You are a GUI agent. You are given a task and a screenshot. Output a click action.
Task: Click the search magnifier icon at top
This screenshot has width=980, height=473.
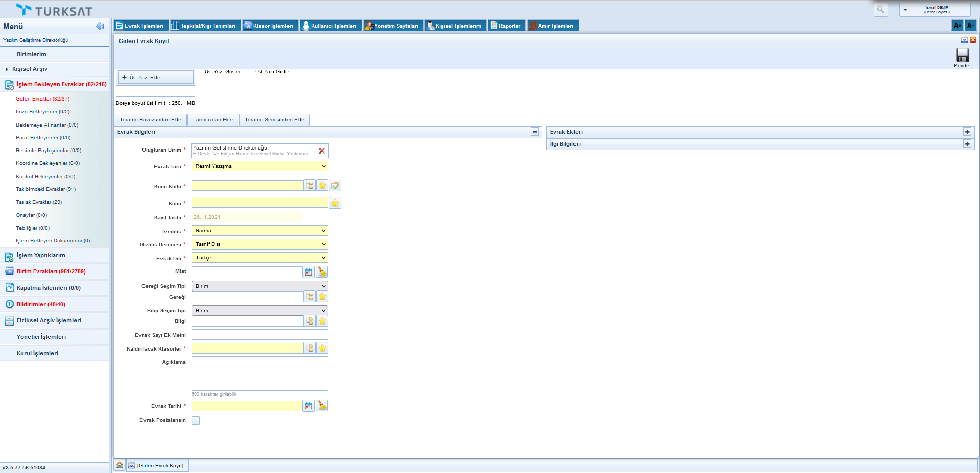pyautogui.click(x=880, y=10)
